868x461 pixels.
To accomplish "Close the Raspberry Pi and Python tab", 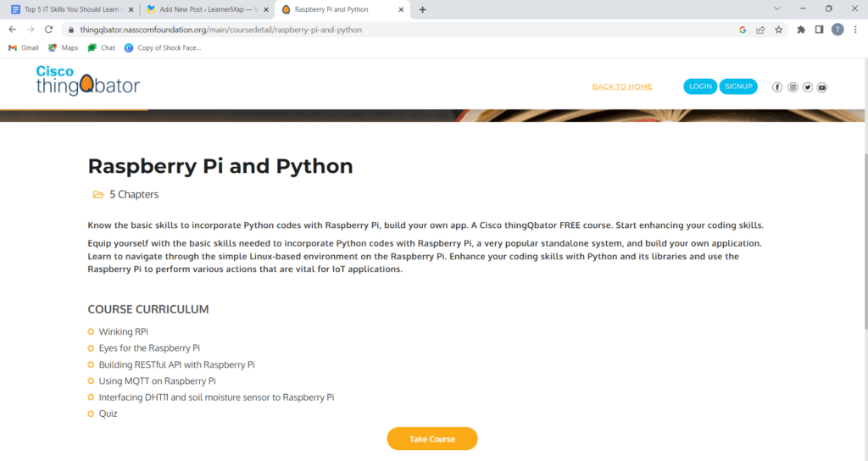I will (401, 9).
